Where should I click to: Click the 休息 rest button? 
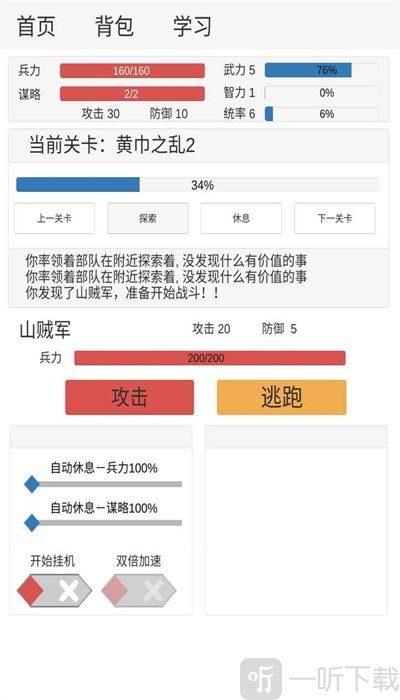[241, 218]
